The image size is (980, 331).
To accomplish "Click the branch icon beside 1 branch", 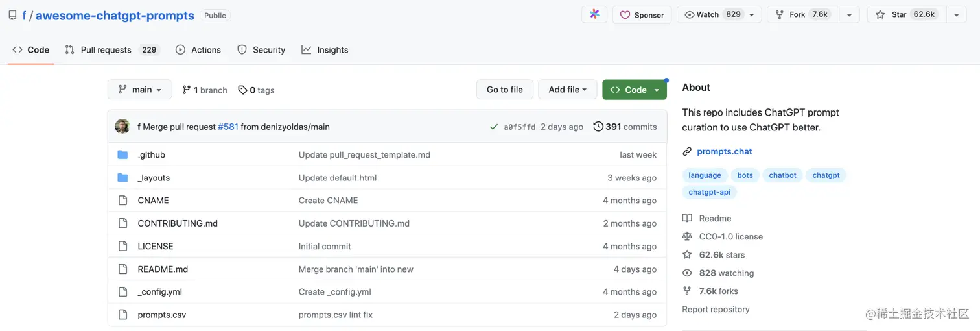I will coord(187,90).
